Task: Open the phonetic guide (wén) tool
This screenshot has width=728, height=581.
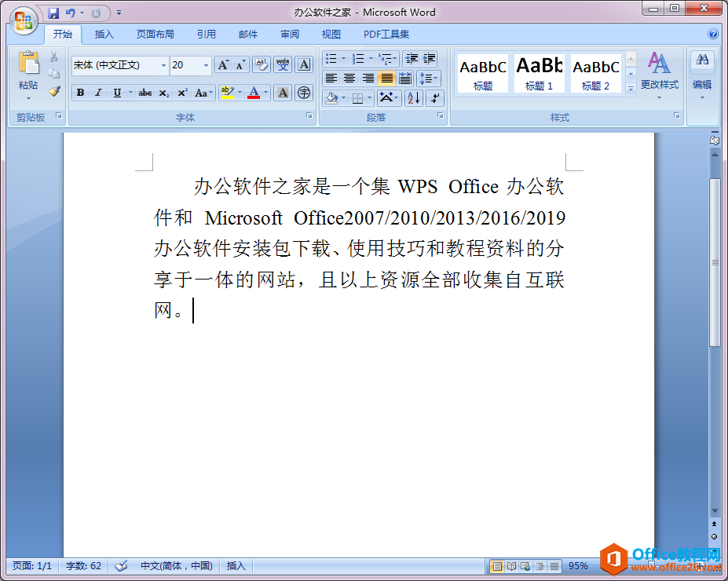Action: coord(283,65)
